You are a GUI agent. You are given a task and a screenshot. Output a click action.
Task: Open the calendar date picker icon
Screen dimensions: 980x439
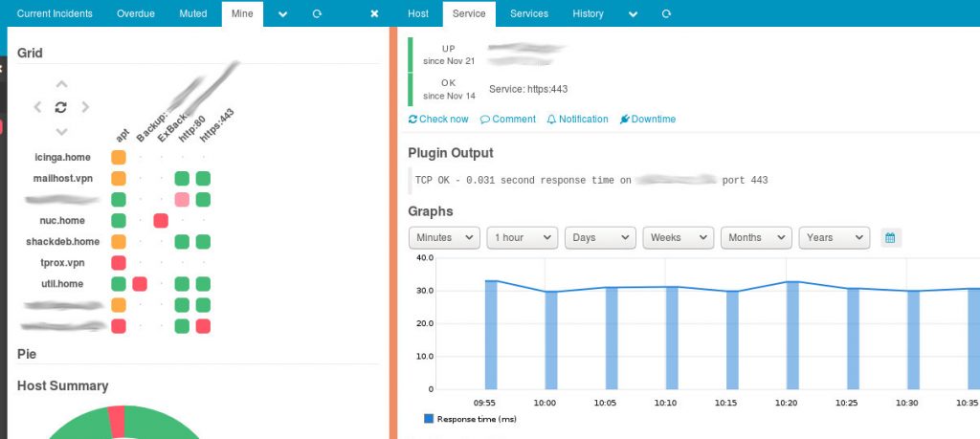pyautogui.click(x=891, y=237)
